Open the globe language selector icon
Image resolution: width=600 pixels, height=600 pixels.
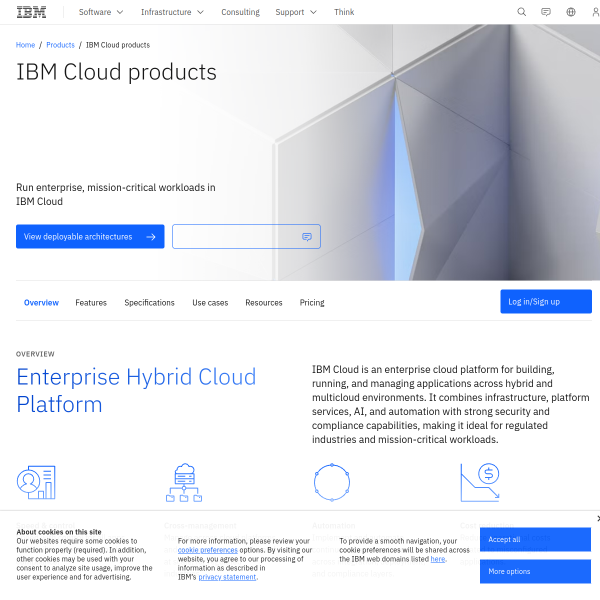coord(571,12)
